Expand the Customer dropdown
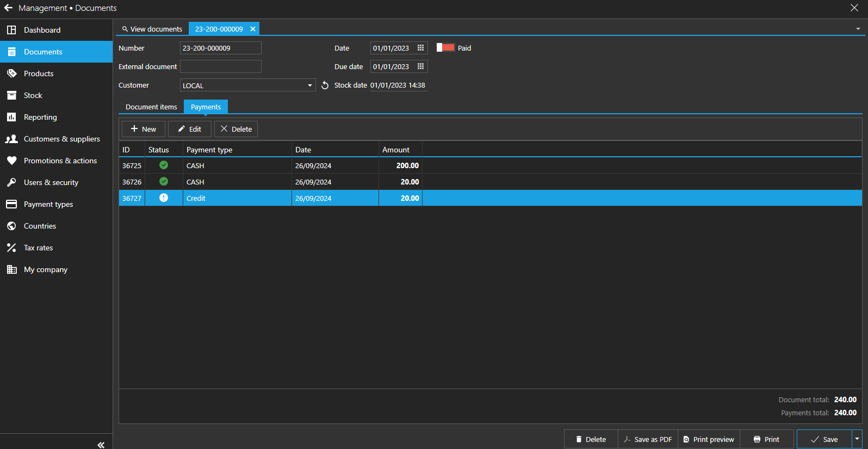Image resolution: width=868 pixels, height=449 pixels. click(x=309, y=85)
